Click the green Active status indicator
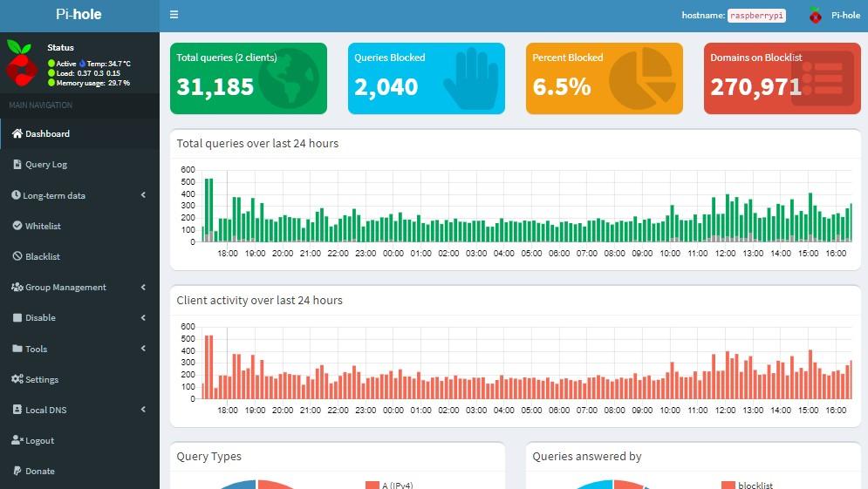 coord(51,64)
